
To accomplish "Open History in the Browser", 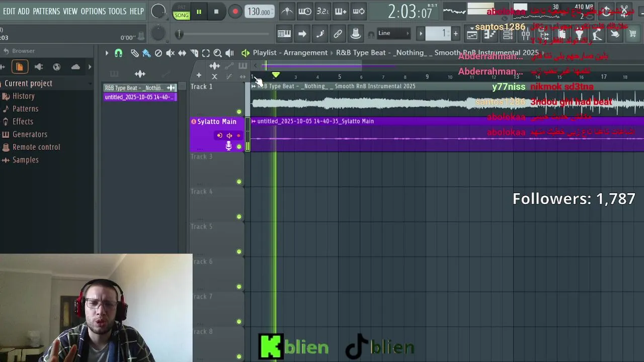I will pos(24,96).
